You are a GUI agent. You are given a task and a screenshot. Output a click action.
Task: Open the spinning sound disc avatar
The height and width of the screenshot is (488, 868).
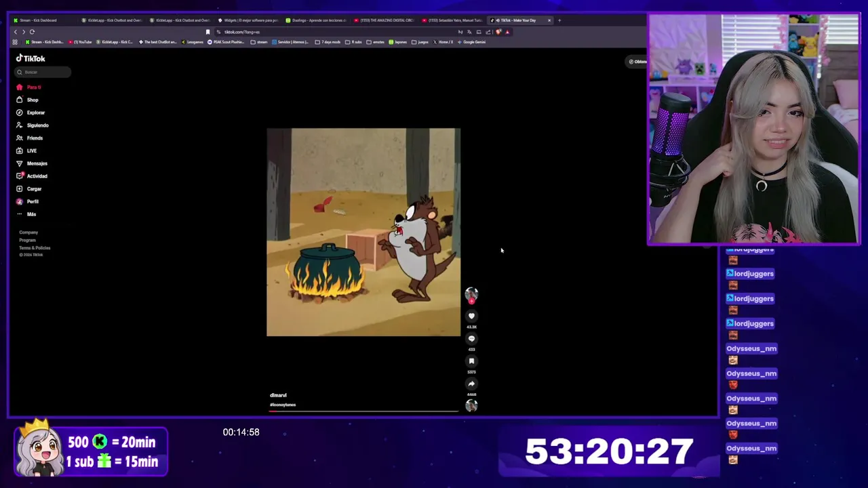point(471,405)
